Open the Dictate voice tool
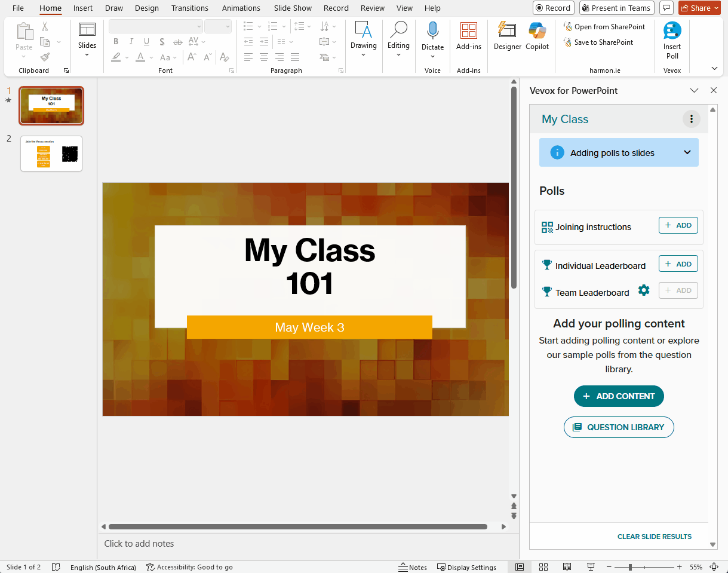Screen dimensions: 728x573 432,36
